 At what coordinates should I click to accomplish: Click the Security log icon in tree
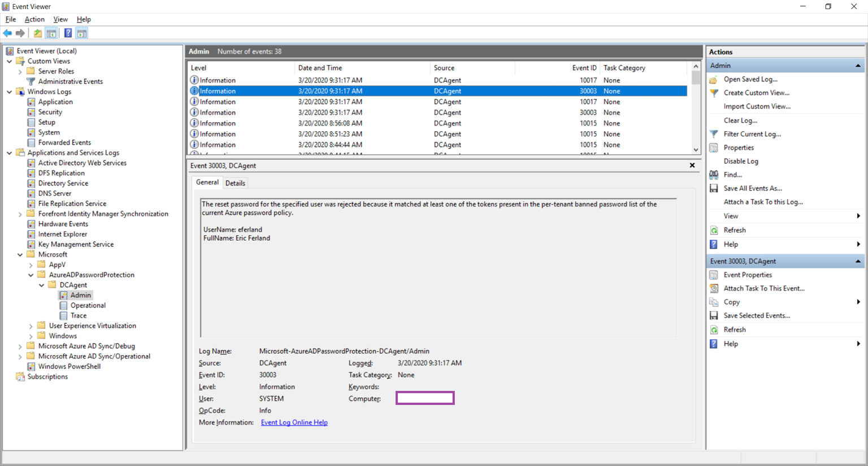click(31, 112)
